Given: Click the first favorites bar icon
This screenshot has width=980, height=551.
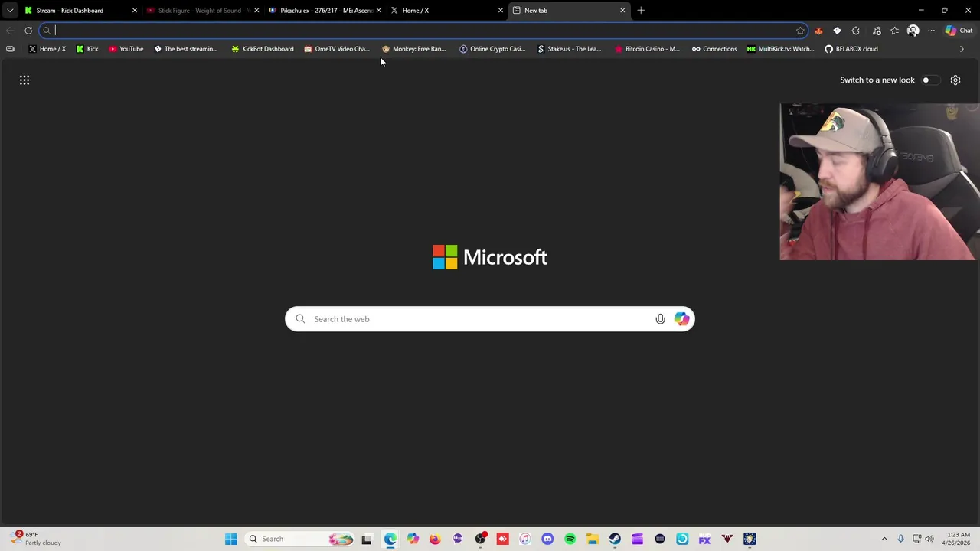Looking at the screenshot, I should coord(10,49).
